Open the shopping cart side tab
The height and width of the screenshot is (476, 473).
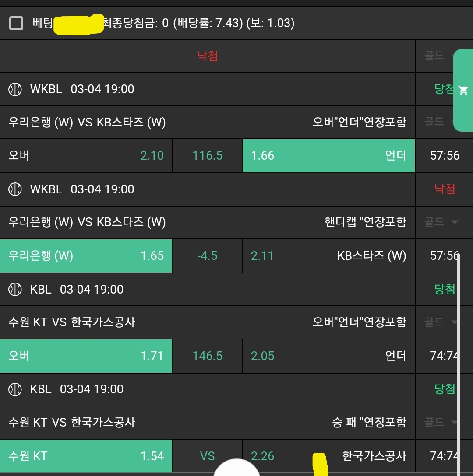(x=463, y=90)
